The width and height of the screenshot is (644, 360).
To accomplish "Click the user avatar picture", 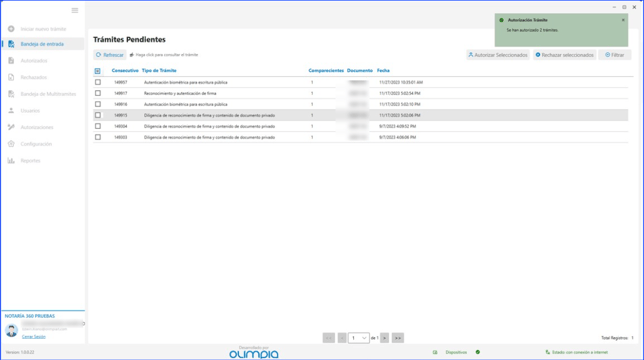I will (12, 330).
